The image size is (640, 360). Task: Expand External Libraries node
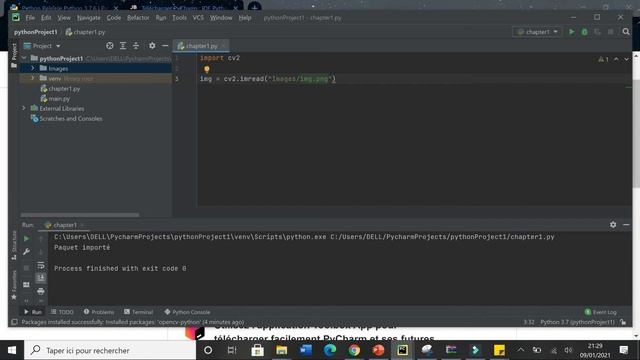click(24, 108)
